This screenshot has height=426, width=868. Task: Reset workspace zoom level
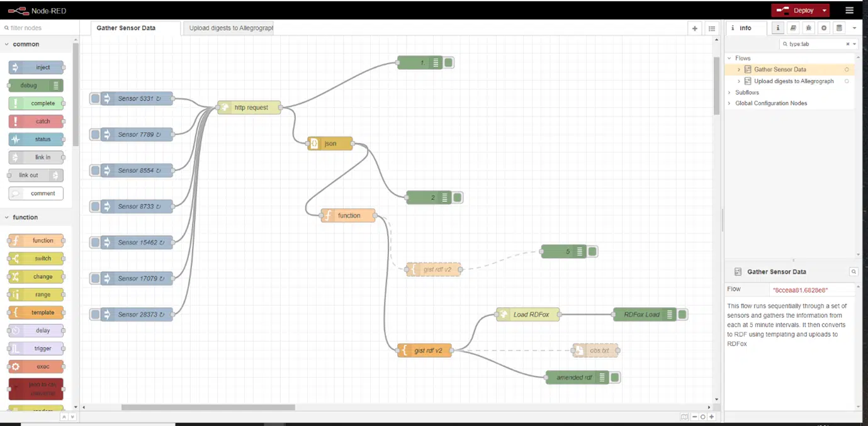pos(703,417)
